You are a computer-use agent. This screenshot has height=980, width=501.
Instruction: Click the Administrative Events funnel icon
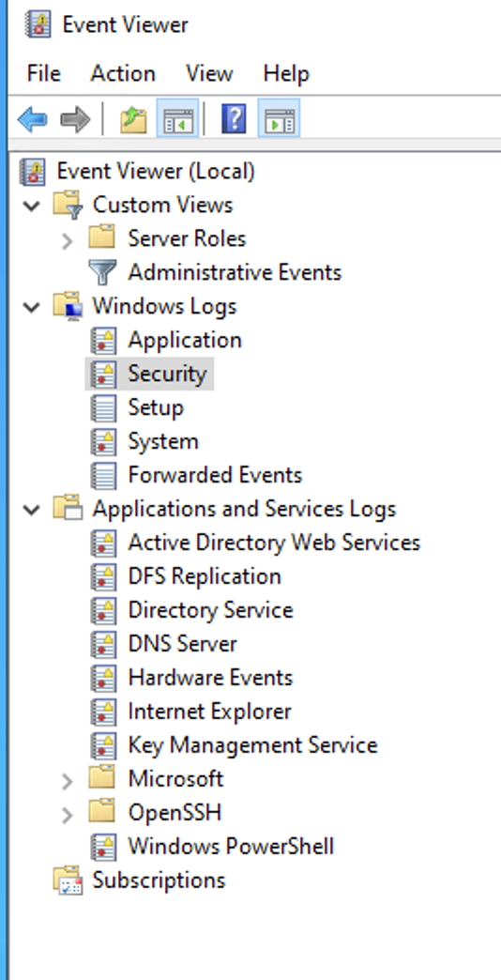pyautogui.click(x=102, y=272)
